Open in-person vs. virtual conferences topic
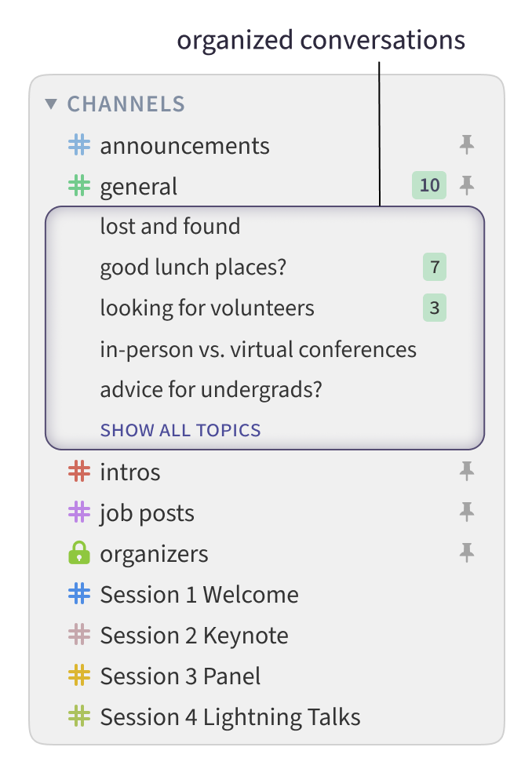This screenshot has height=769, width=532. pyautogui.click(x=258, y=349)
